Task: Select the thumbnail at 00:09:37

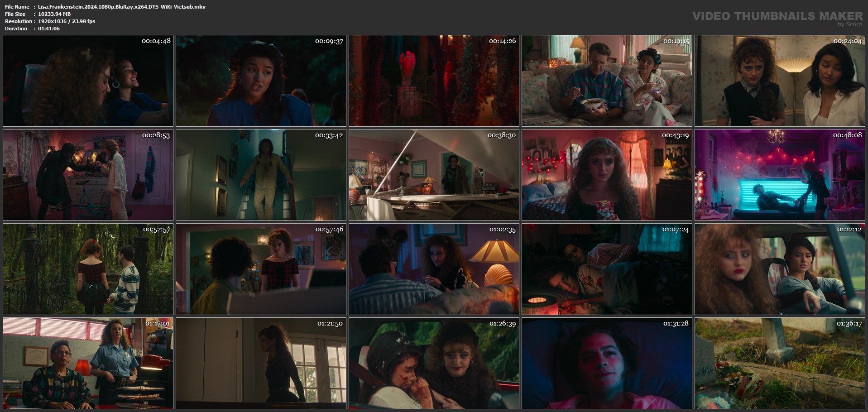Action: 261,81
